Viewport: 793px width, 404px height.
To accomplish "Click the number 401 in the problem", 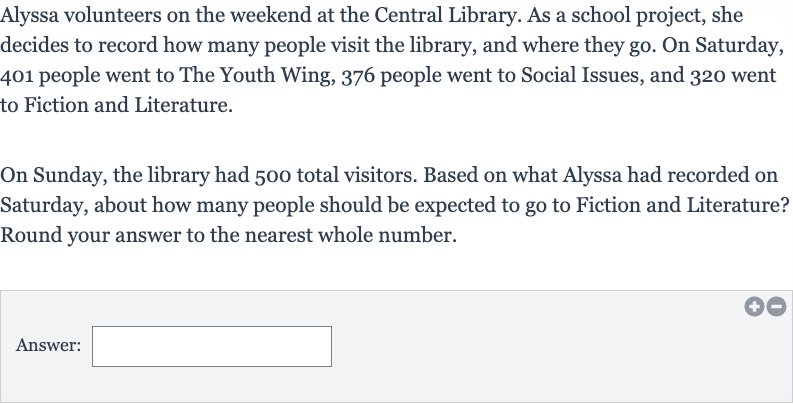I will click(17, 76).
